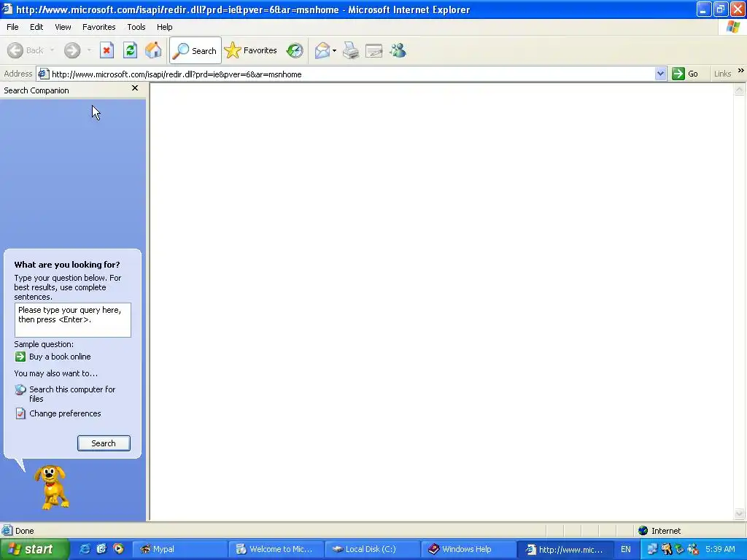
Task: Click the page icon in the Address bar
Action: [43, 74]
